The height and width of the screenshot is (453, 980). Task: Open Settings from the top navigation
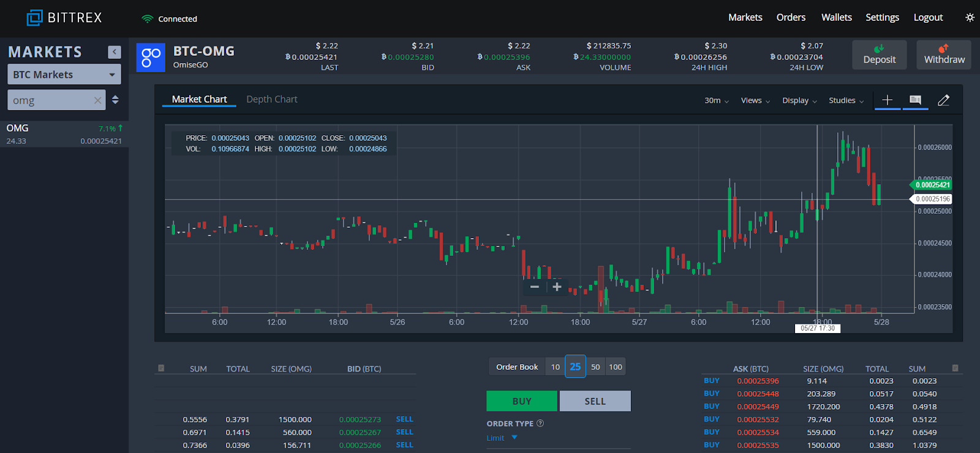pyautogui.click(x=882, y=17)
